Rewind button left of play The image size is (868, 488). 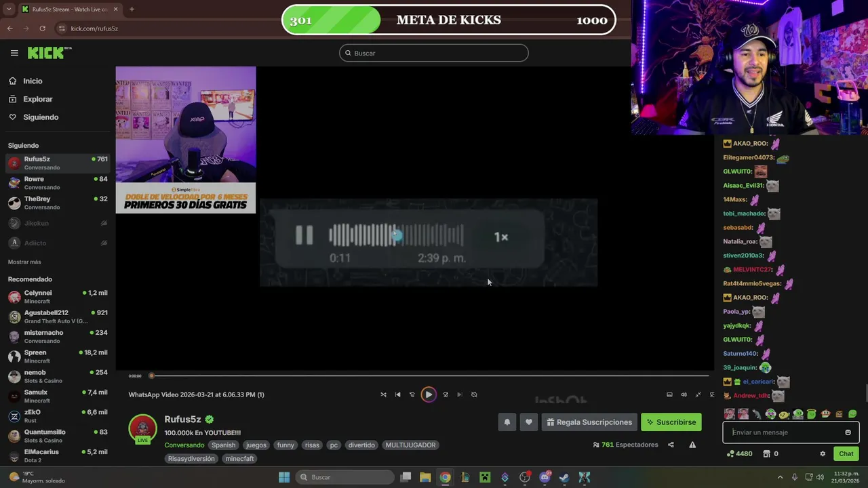(x=412, y=394)
